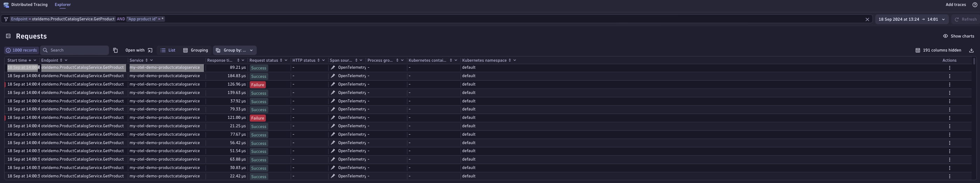The image size is (980, 183).
Task: Open actions menu for 51.54 µs row
Action: point(949,151)
